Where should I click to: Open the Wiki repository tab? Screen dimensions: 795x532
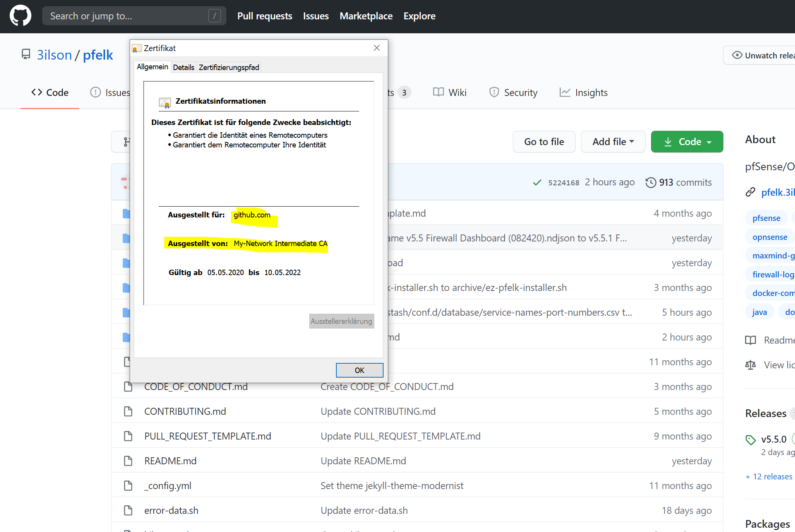point(450,92)
